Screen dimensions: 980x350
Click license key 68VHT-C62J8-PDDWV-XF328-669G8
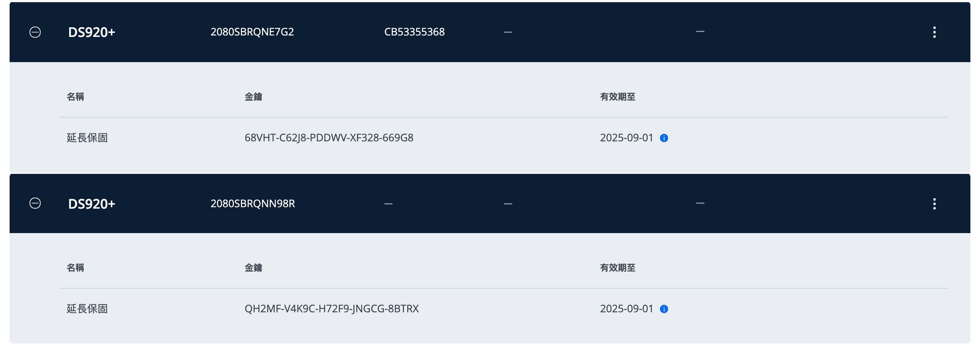point(329,138)
